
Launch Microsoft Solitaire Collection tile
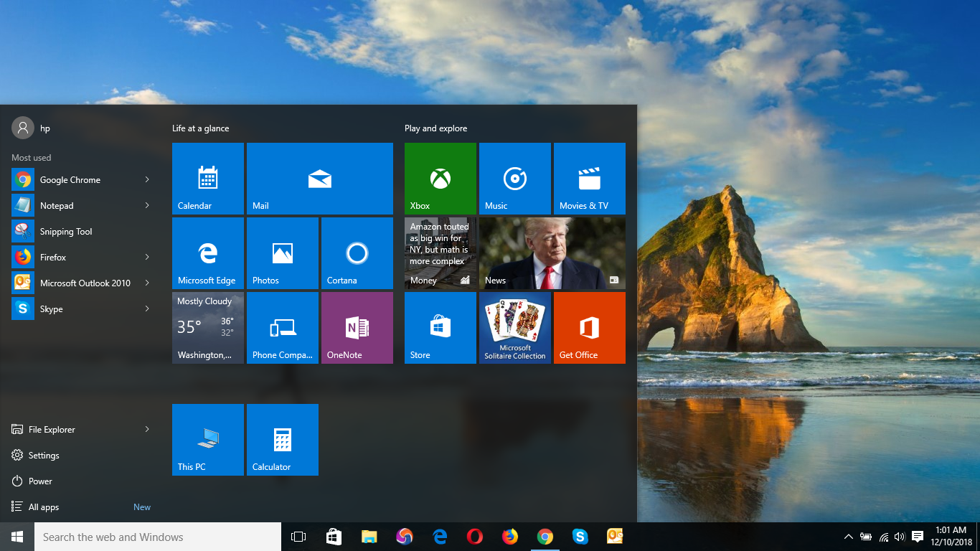click(515, 328)
